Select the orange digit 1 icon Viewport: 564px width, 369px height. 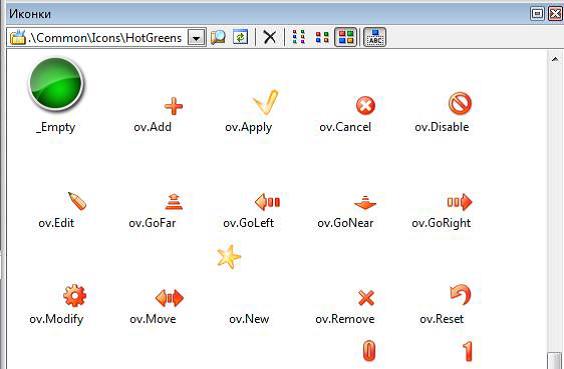coord(467,351)
